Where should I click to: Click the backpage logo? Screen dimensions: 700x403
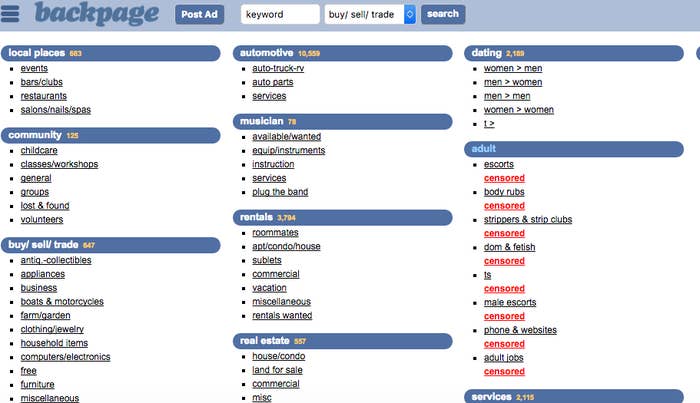pyautogui.click(x=96, y=13)
